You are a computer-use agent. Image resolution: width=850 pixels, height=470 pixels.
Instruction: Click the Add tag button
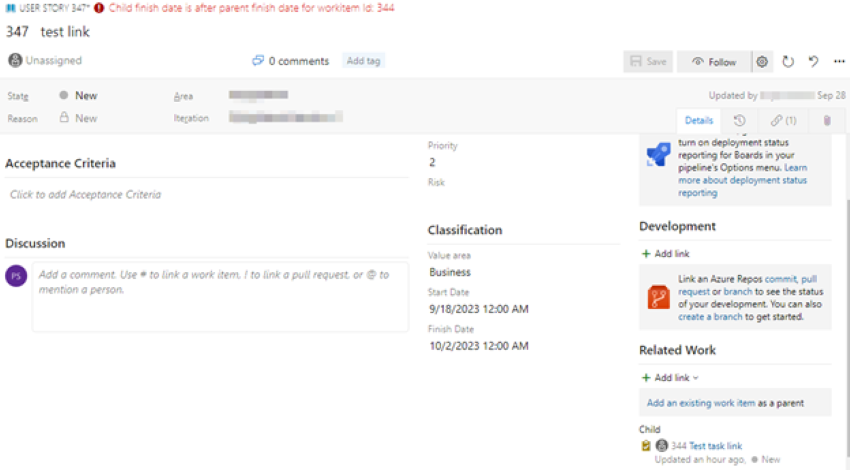(363, 61)
